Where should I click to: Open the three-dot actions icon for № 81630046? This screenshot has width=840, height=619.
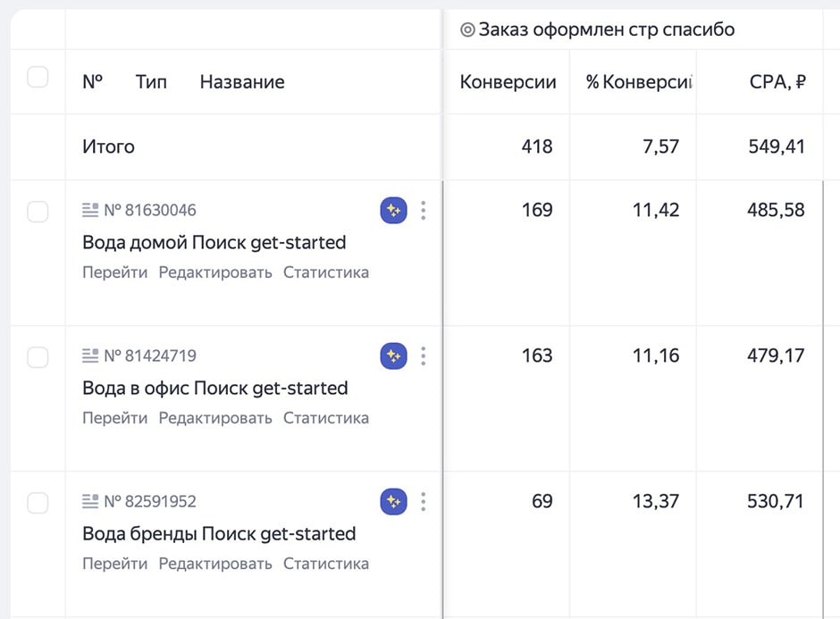click(424, 210)
